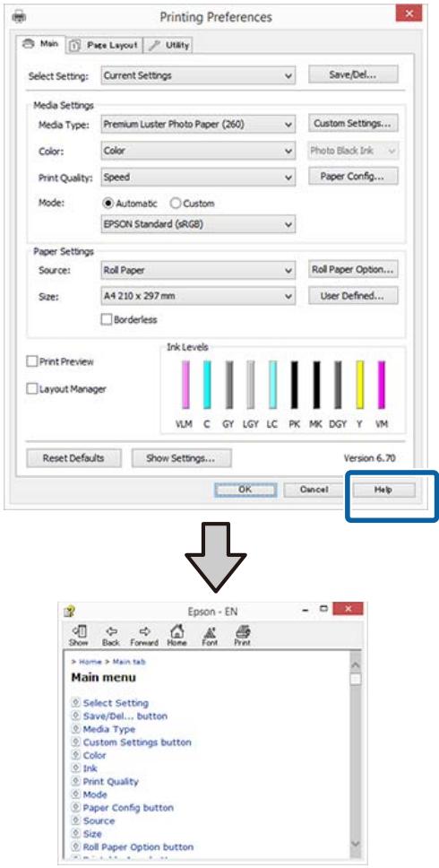Click the Help button

[x=383, y=490]
